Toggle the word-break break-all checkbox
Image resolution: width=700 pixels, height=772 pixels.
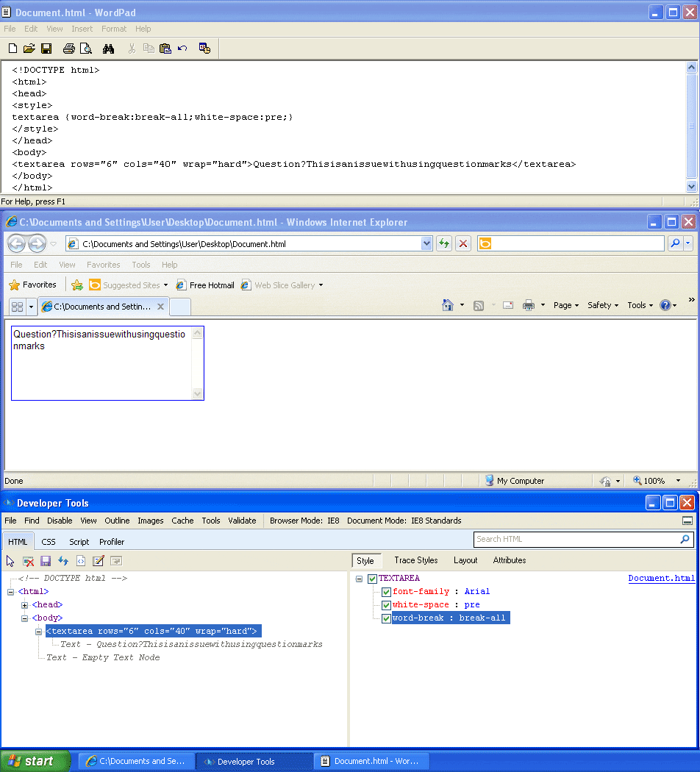386,618
